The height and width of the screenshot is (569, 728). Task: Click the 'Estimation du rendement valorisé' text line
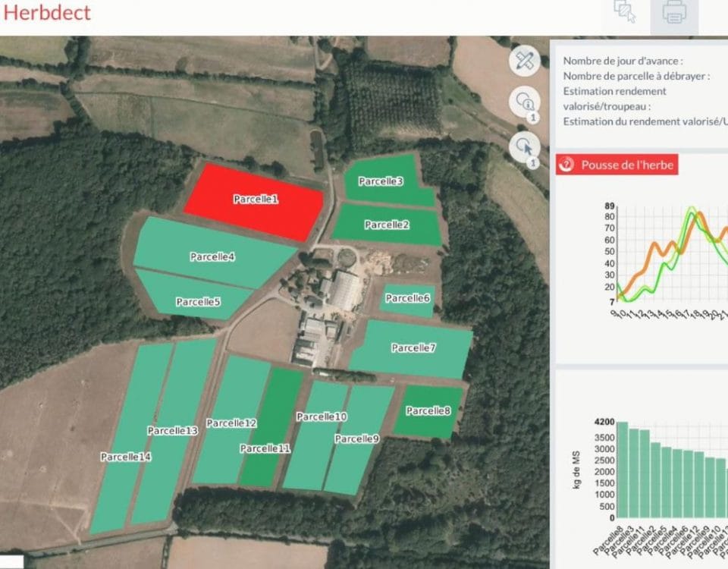click(x=645, y=121)
